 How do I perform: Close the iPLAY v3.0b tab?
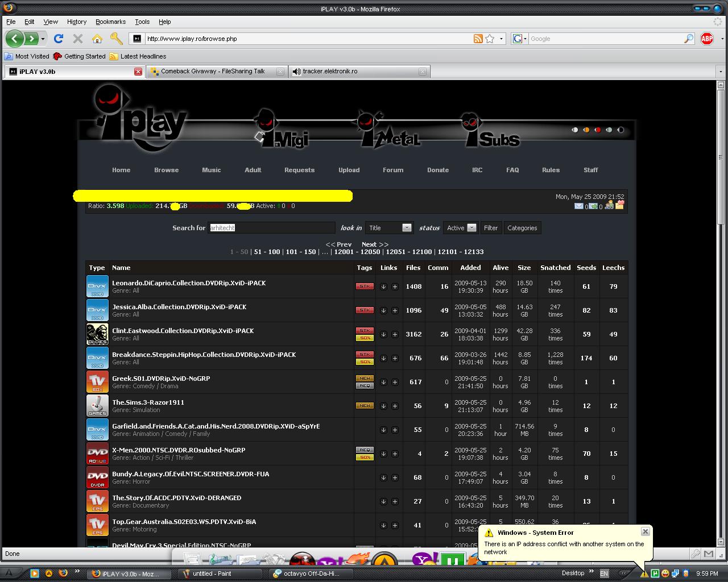(138, 72)
